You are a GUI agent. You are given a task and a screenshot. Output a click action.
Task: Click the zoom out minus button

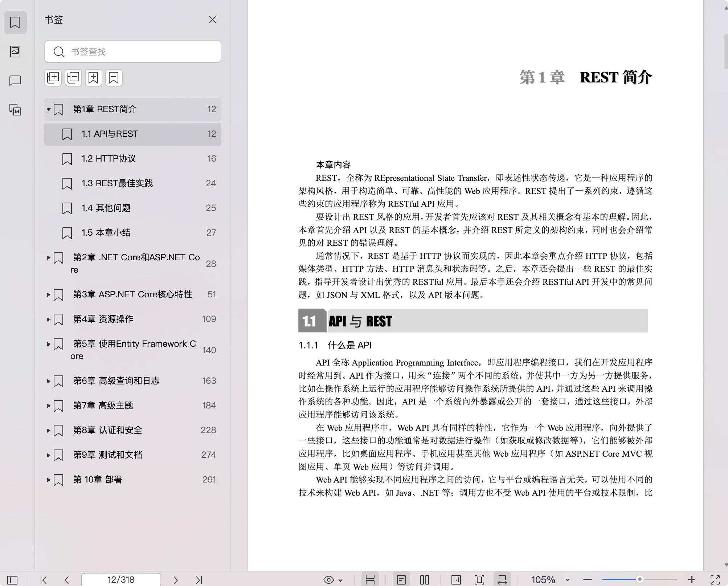pos(587,580)
